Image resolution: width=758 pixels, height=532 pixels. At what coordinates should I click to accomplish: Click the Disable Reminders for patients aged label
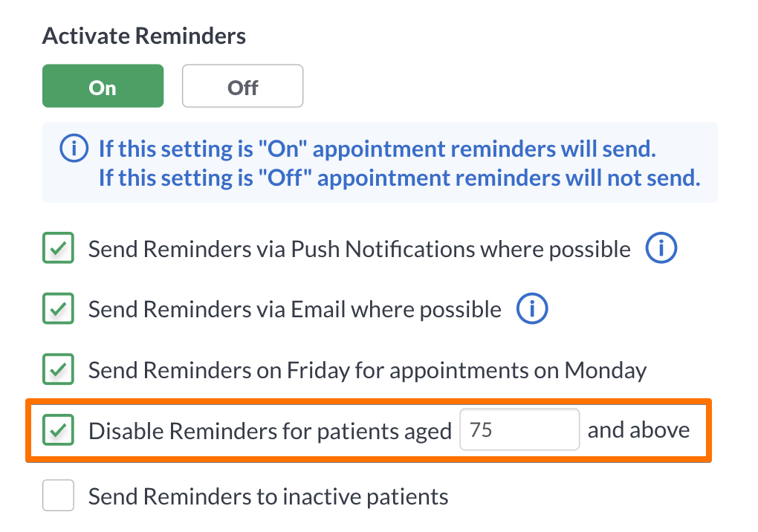click(x=270, y=431)
